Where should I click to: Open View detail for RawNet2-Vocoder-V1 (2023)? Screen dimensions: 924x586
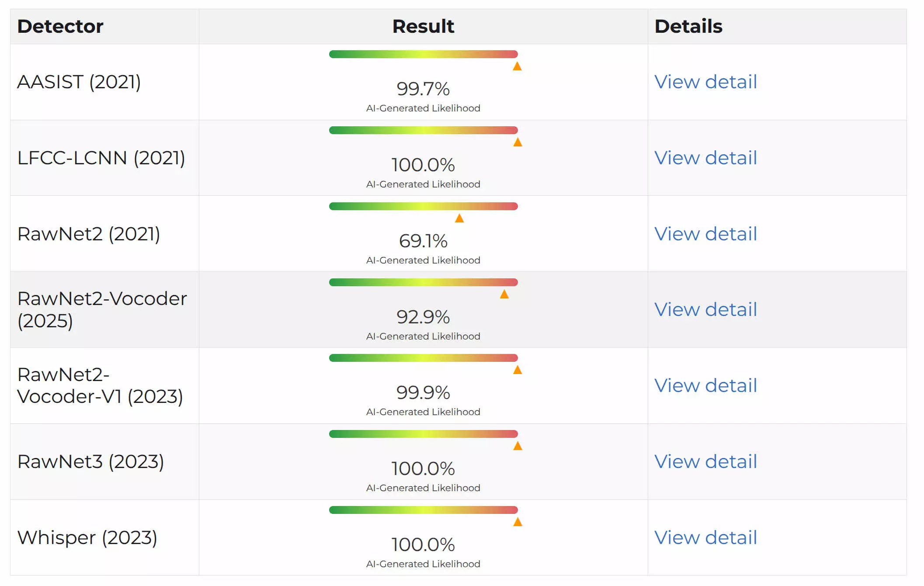tap(705, 385)
